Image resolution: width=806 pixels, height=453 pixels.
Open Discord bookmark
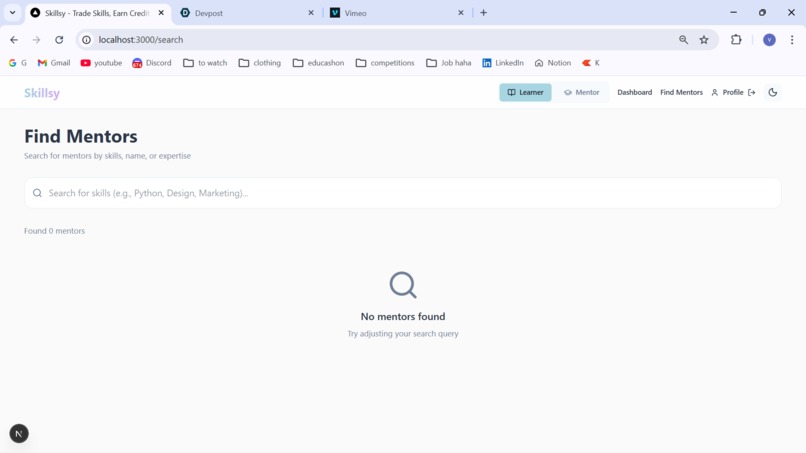click(152, 63)
